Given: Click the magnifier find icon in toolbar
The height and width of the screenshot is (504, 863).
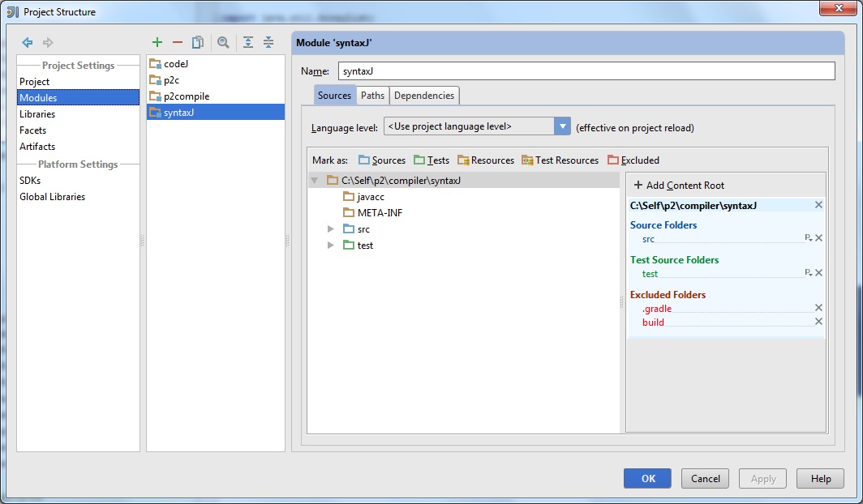Looking at the screenshot, I should (x=223, y=42).
